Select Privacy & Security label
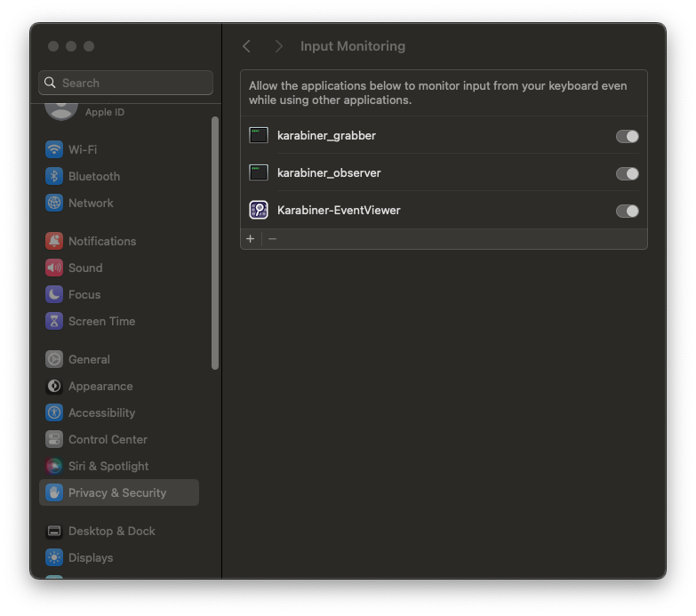Viewport: 696px width, 616px height. pos(117,492)
